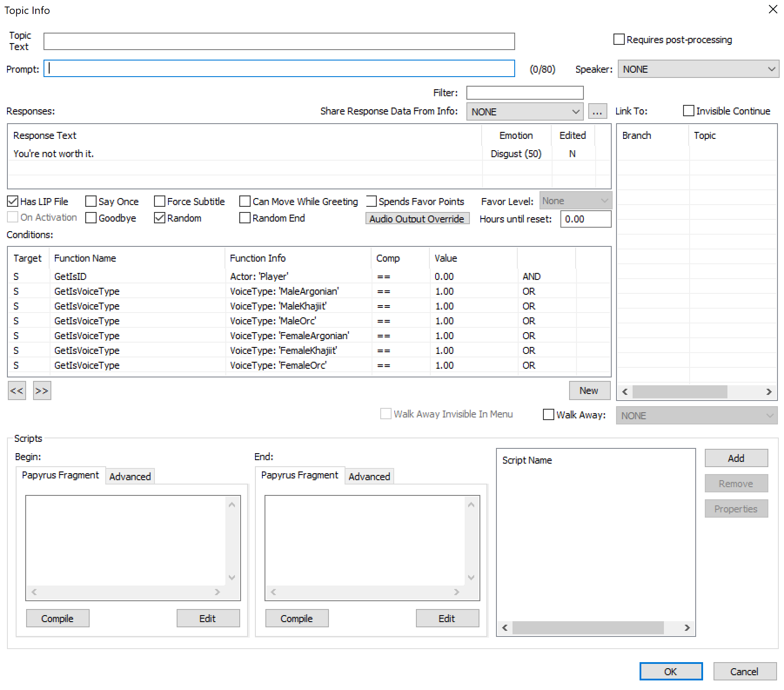The width and height of the screenshot is (784, 690).
Task: Open the ellipsis browse button for shared response data
Action: coord(597,111)
